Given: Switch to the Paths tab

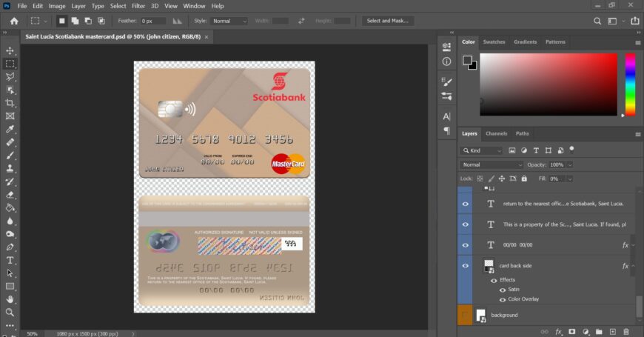Looking at the screenshot, I should point(522,133).
